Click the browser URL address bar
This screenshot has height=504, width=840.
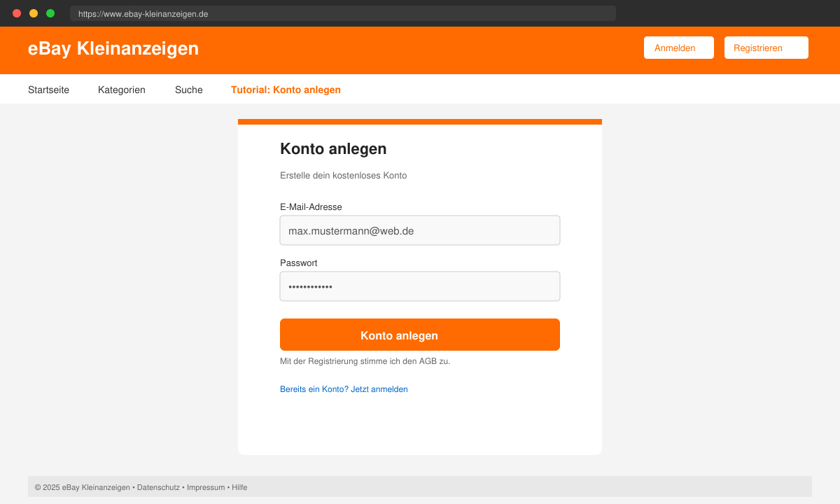pos(343,13)
